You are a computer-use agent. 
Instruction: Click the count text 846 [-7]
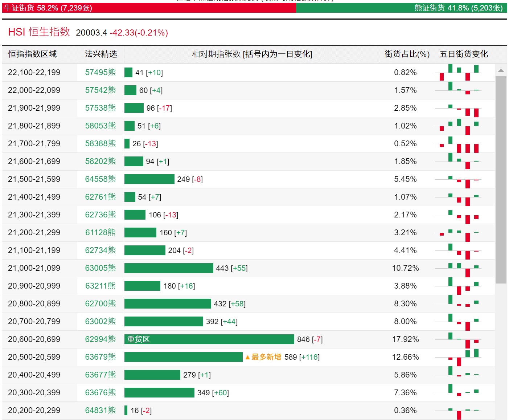click(x=310, y=339)
